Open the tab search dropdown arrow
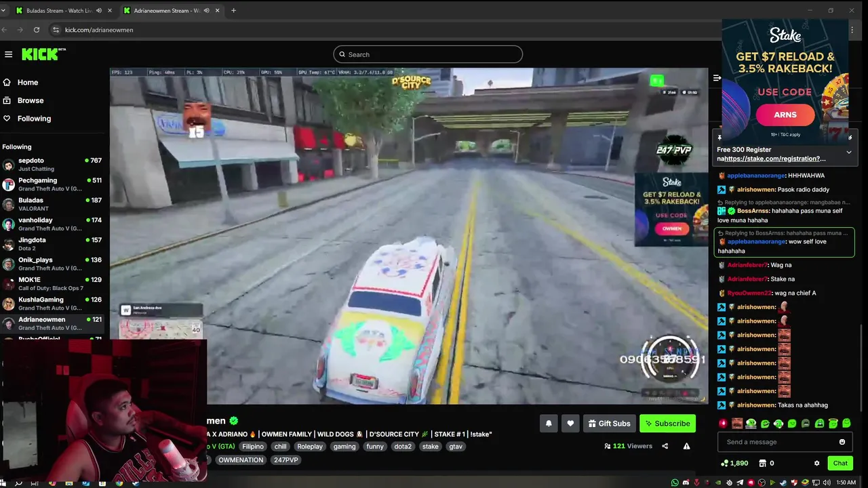The image size is (868, 488). [3, 10]
